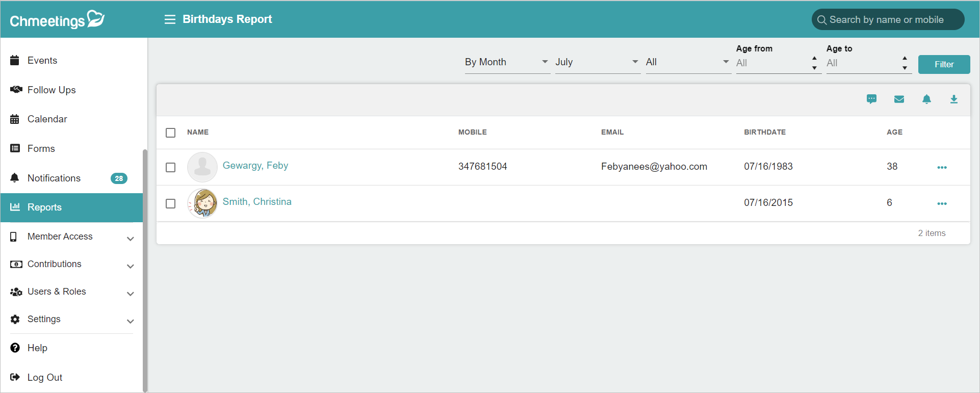980x393 pixels.
Task: Expand Users & Roles submenu chevron
Action: pyautogui.click(x=131, y=294)
